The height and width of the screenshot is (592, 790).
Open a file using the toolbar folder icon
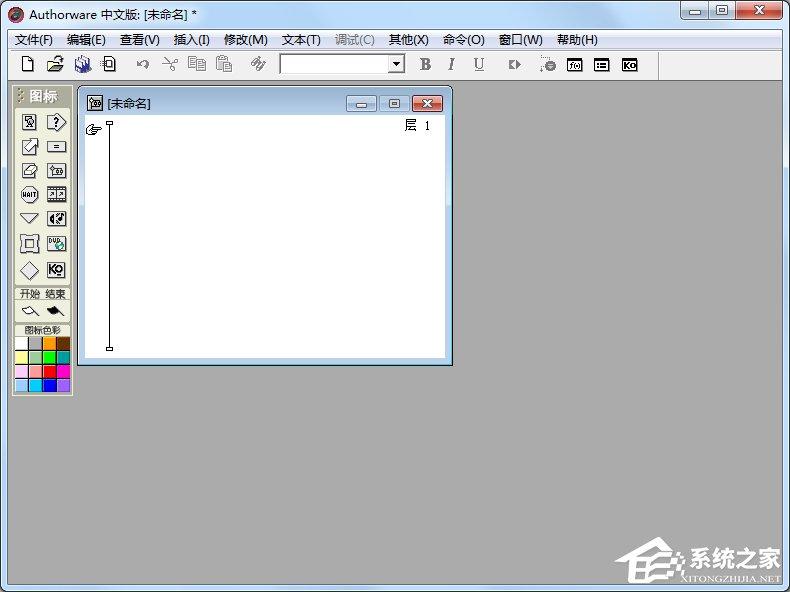coord(55,64)
